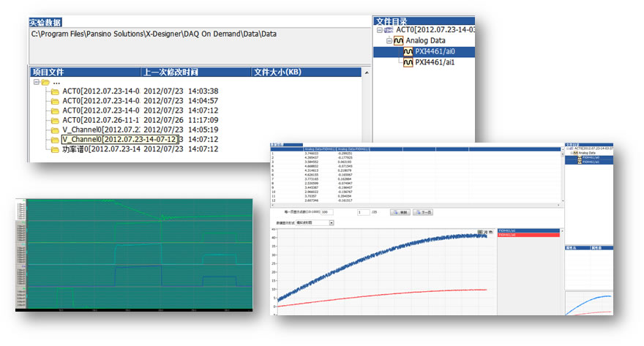Image resolution: width=644 pixels, height=346 pixels.
Task: Select PXI4461/ai0 waveform icon in file tree
Action: (406, 52)
